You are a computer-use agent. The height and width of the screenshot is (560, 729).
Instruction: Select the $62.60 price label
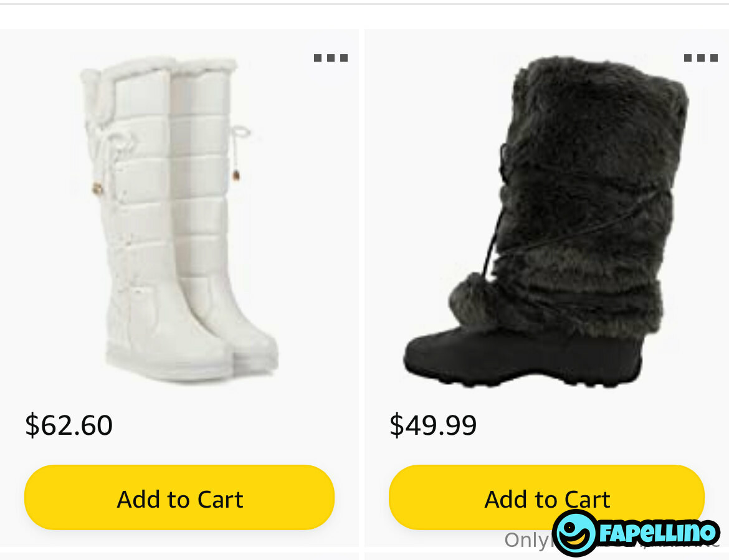pos(69,425)
